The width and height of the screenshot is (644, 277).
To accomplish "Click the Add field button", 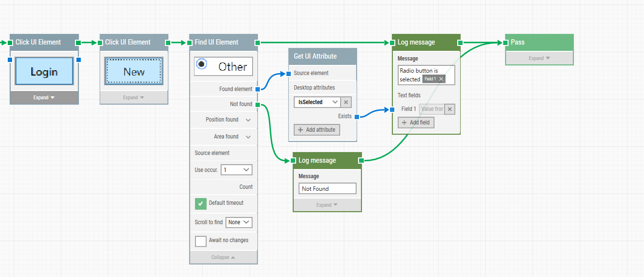I will point(416,123).
